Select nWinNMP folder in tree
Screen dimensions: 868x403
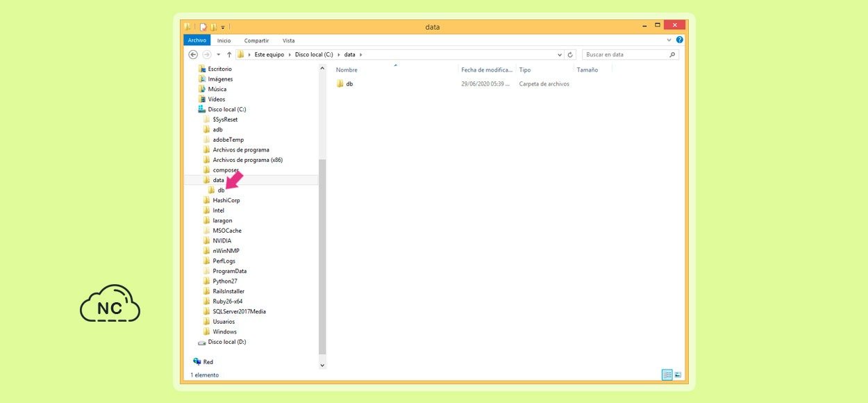click(226, 251)
